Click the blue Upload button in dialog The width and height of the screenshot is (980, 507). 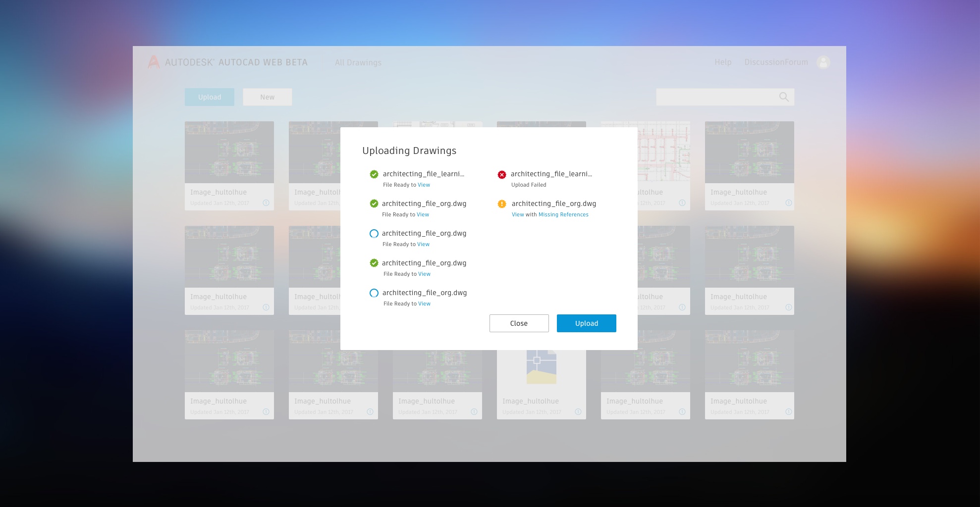[586, 323]
